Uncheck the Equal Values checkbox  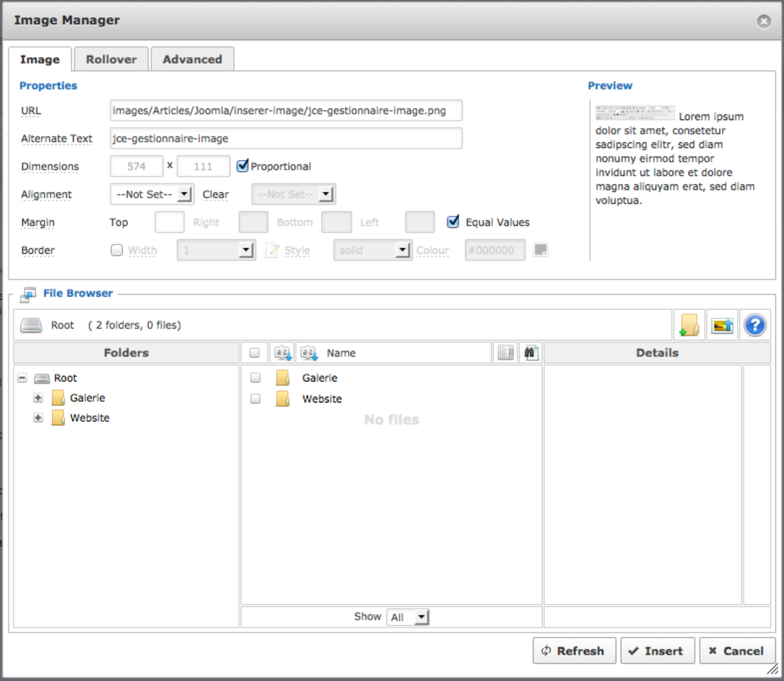[x=453, y=221]
